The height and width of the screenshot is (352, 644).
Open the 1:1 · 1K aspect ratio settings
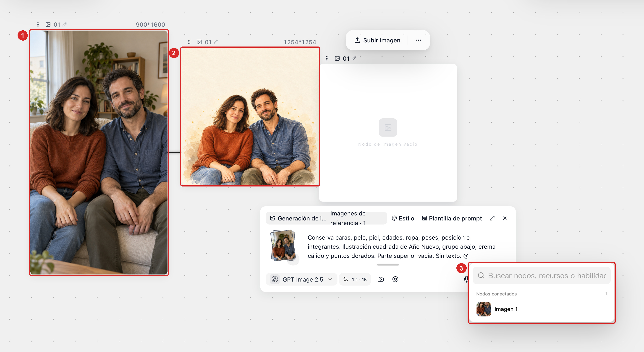coord(355,279)
